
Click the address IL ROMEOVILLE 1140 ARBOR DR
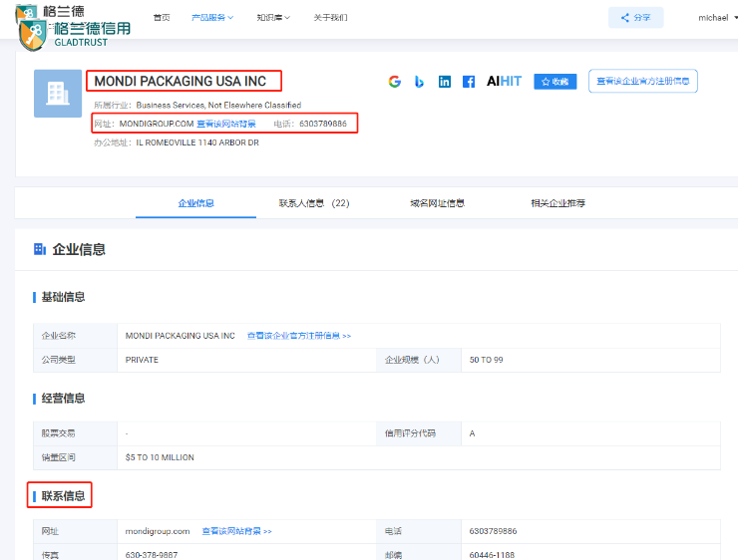click(197, 142)
